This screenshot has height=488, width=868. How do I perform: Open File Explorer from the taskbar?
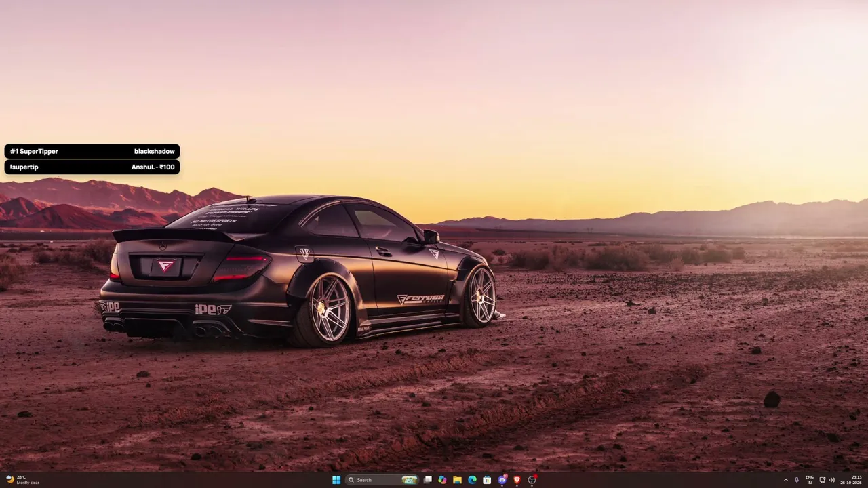point(457,480)
